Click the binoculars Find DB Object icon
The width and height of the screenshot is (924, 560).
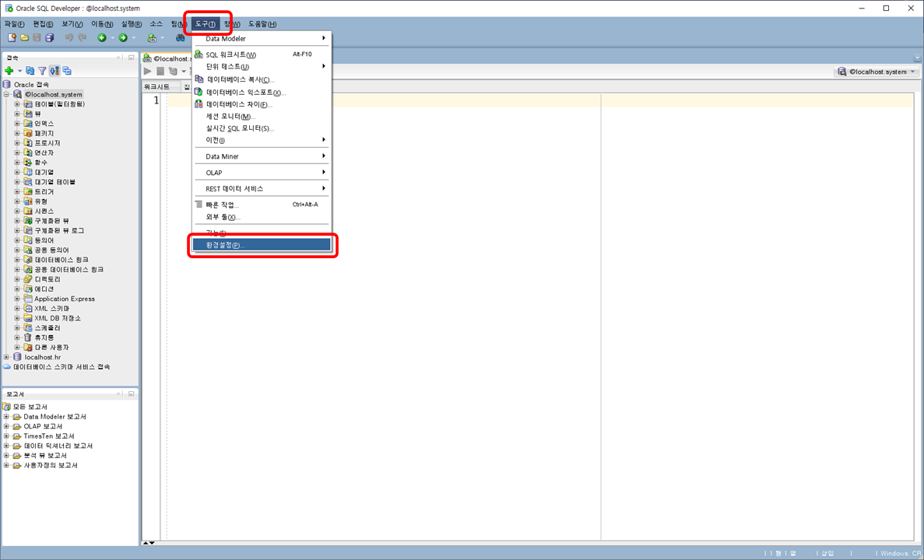181,37
